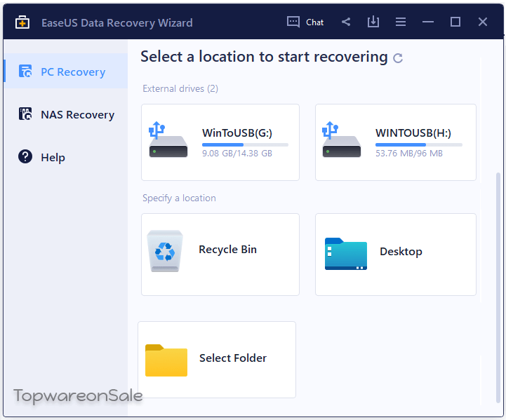
Task: Close the EaseUS Data Recovery Wizard
Action: 483,22
